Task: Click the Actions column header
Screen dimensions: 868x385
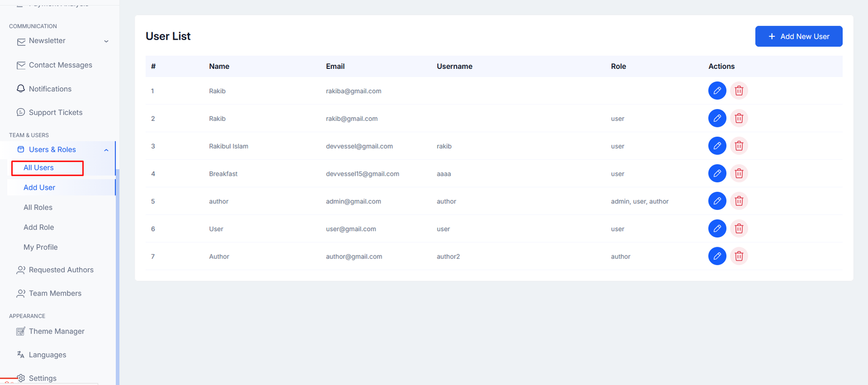Action: click(x=722, y=66)
